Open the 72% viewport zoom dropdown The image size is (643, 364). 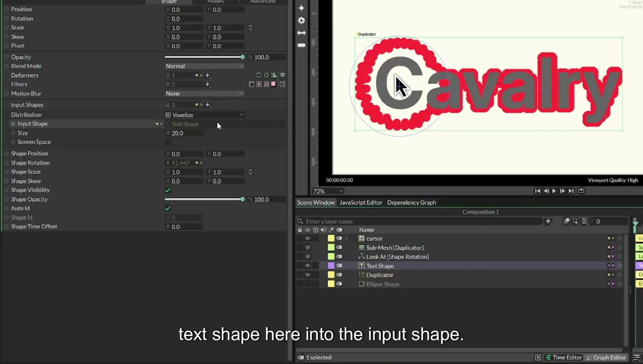tap(328, 191)
